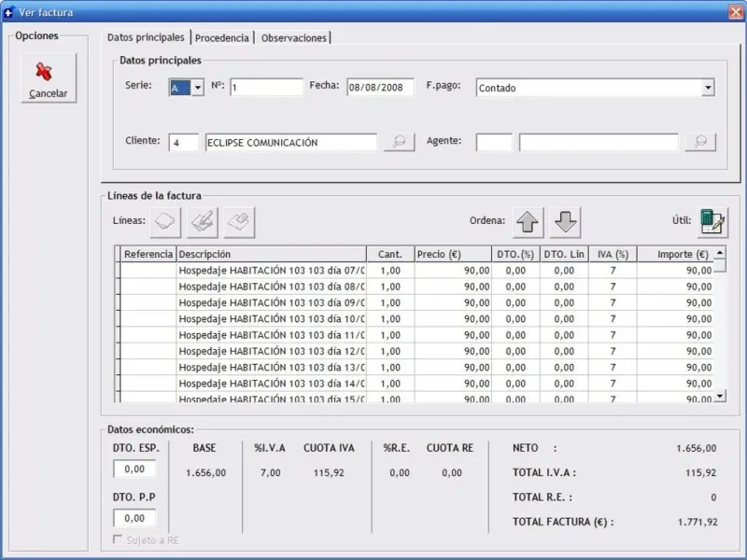
Task: Click the BASE value 1.656,00
Action: (x=205, y=473)
